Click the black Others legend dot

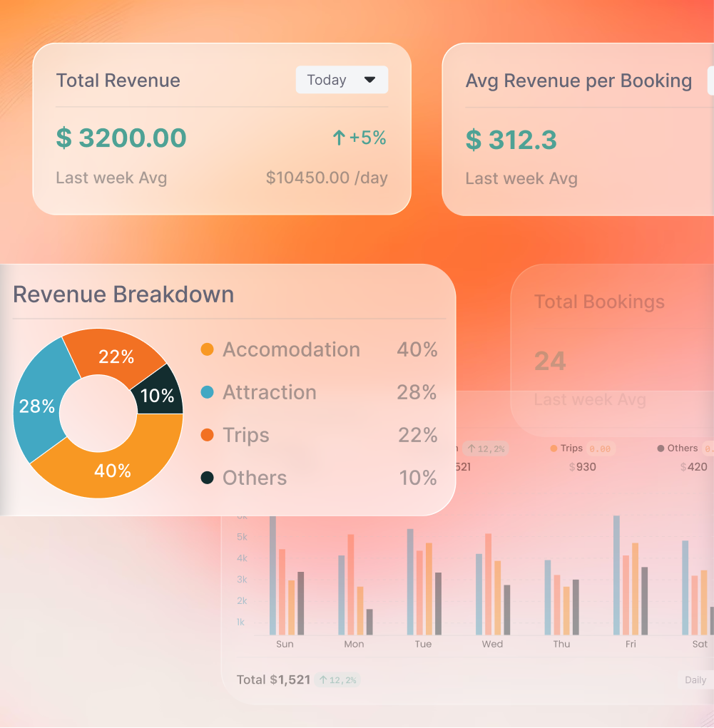click(x=207, y=478)
